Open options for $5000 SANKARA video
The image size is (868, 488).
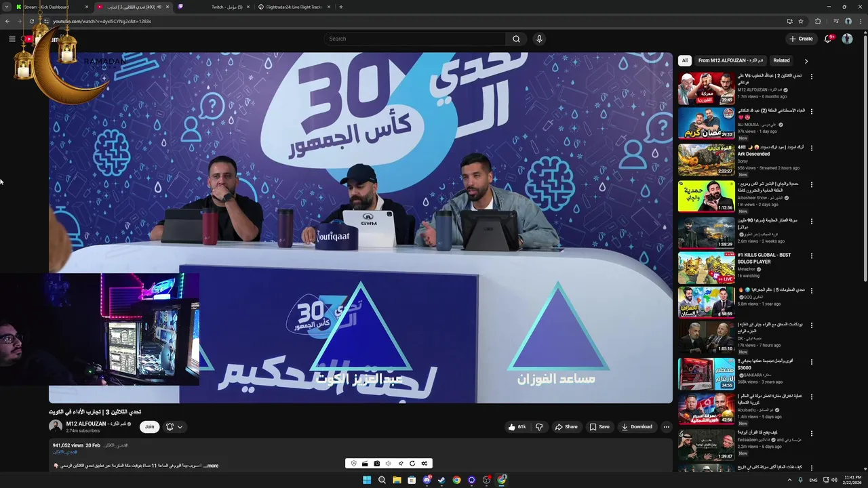(811, 362)
